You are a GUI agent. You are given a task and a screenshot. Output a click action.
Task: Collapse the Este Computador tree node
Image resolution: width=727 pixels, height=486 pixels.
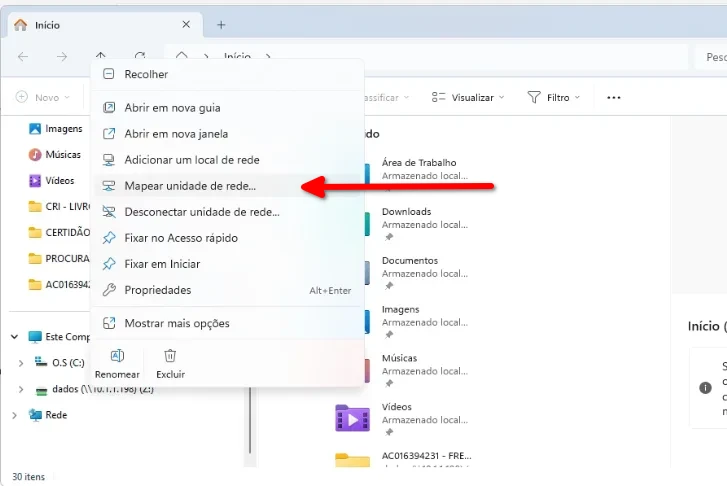click(14, 337)
